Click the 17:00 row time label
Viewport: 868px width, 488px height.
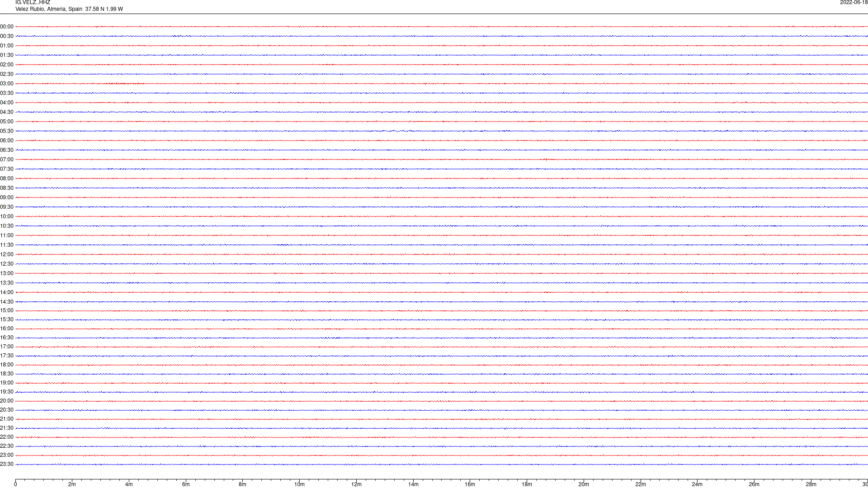coord(7,347)
